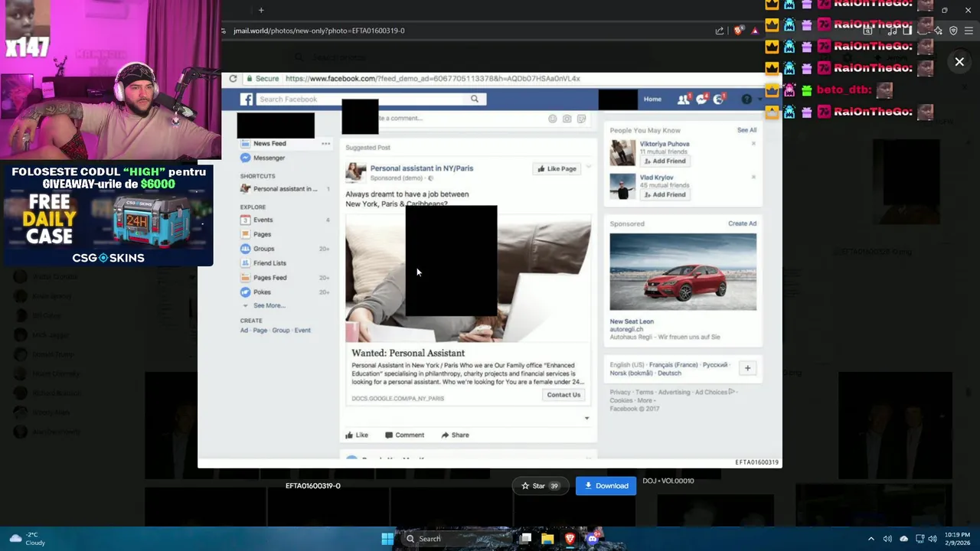980x551 pixels.
Task: Close the photo viewer with the X
Action: [x=959, y=62]
